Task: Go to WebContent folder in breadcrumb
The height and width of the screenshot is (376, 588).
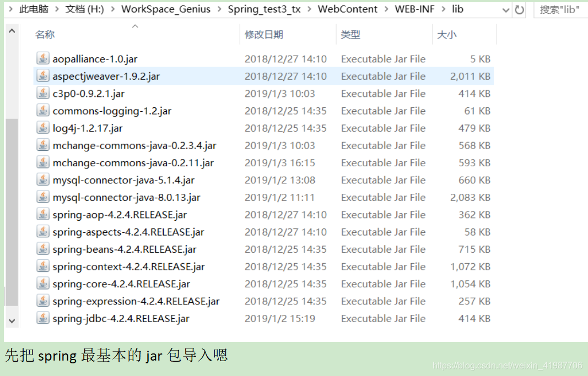Action: (x=348, y=9)
